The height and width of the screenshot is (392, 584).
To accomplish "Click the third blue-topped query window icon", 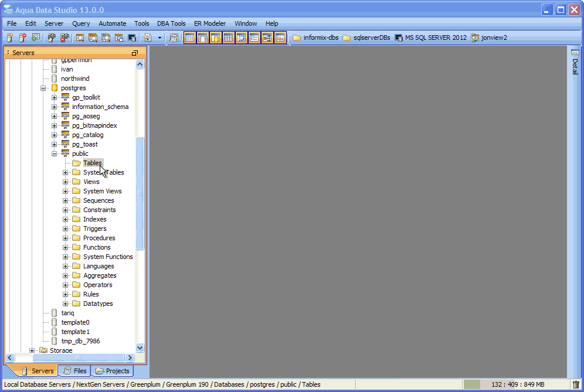I will (x=106, y=38).
